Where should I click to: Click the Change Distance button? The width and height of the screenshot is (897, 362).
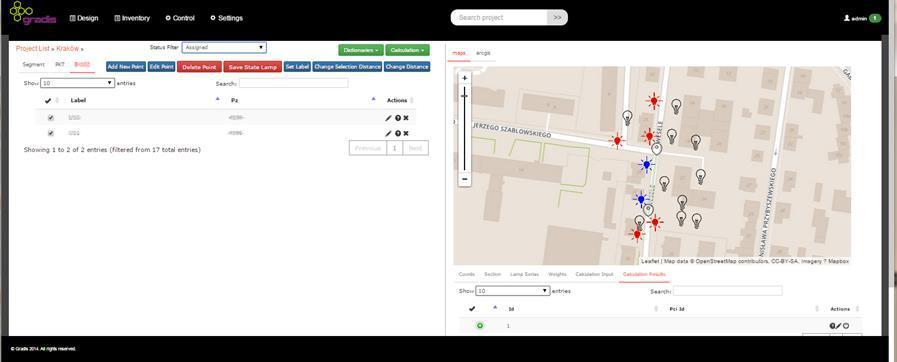pyautogui.click(x=407, y=67)
